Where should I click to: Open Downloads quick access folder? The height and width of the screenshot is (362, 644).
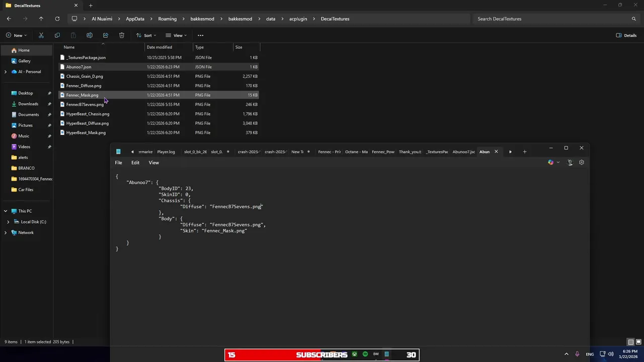click(28, 104)
